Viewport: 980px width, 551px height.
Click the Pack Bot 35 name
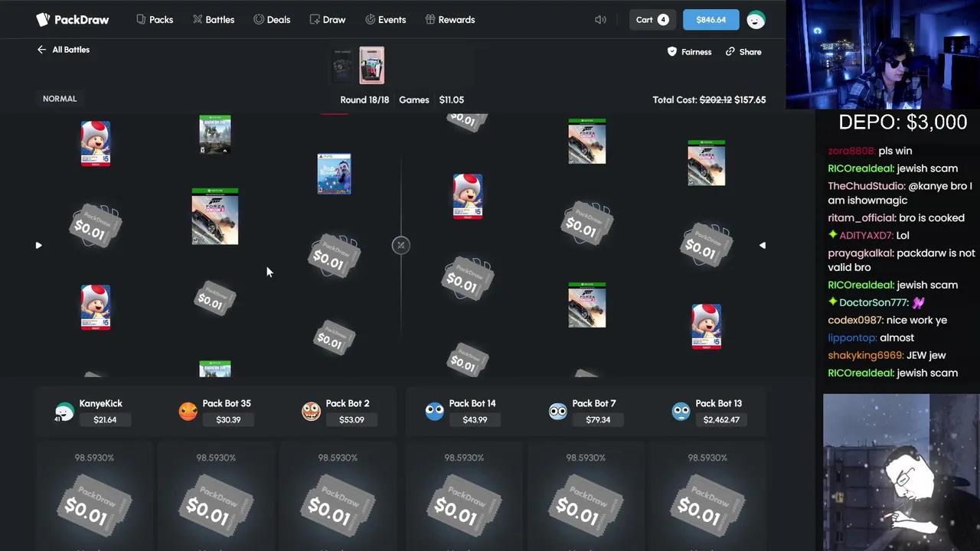227,403
